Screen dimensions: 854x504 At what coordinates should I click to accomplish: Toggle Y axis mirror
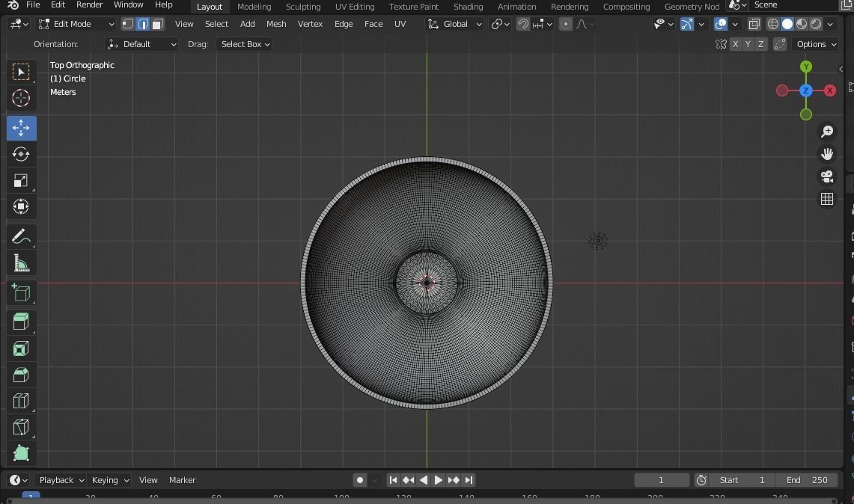coord(748,44)
